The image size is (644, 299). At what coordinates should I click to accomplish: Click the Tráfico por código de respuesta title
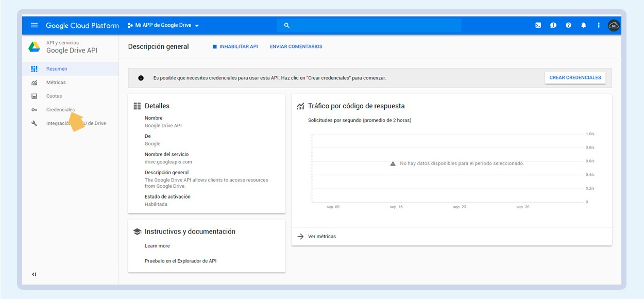357,106
